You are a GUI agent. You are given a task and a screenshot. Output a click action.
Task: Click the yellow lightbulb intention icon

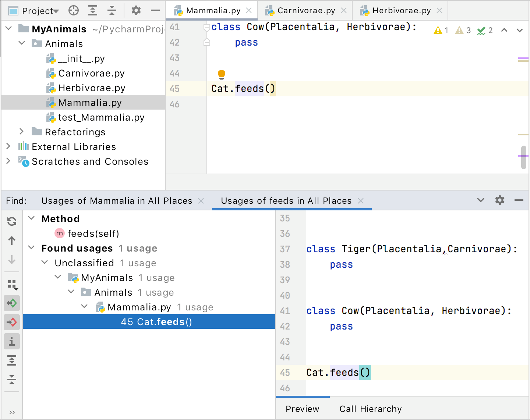pyautogui.click(x=221, y=75)
